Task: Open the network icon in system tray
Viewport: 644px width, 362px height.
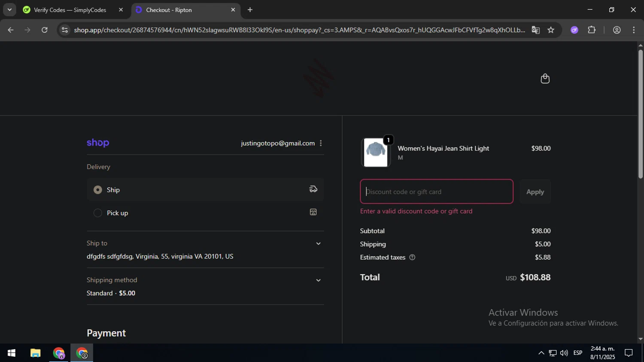Action: point(553,353)
